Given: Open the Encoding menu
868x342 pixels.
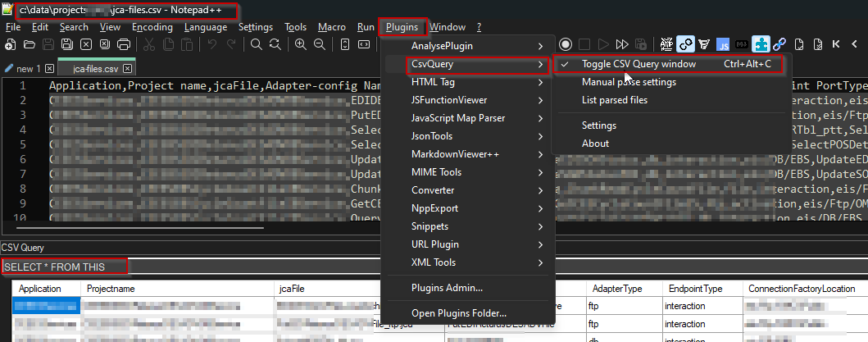Looking at the screenshot, I should [x=152, y=27].
